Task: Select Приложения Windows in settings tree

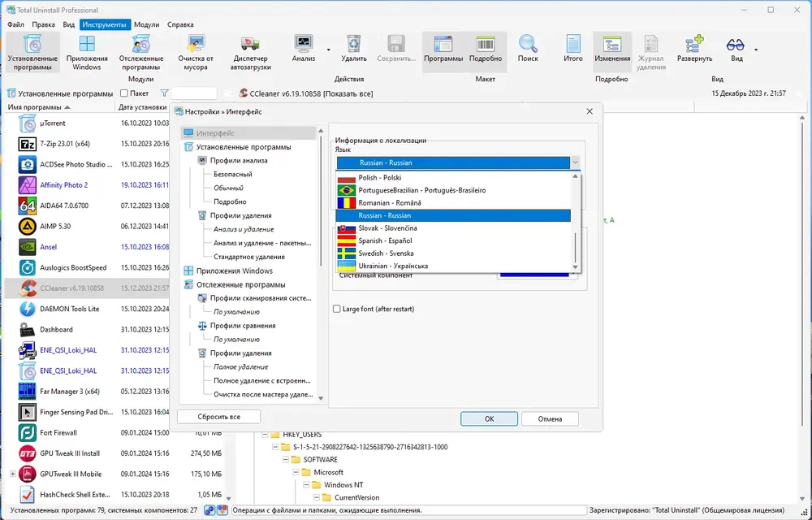Action: (x=235, y=271)
